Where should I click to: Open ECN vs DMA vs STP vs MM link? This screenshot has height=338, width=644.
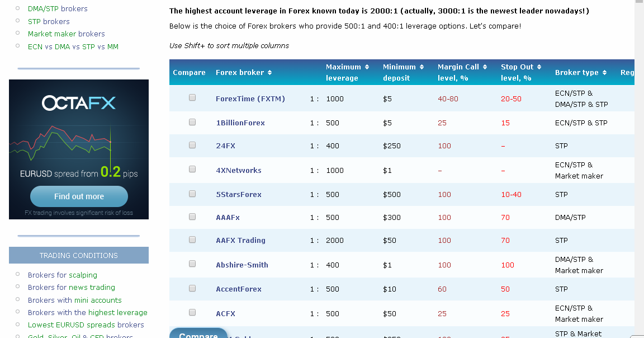pos(73,47)
